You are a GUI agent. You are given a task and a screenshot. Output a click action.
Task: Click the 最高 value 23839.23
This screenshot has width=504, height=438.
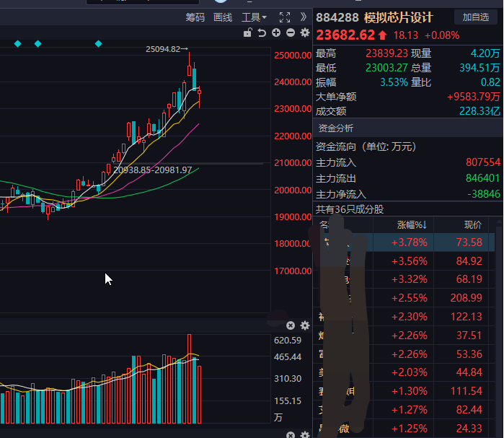pyautogui.click(x=386, y=53)
